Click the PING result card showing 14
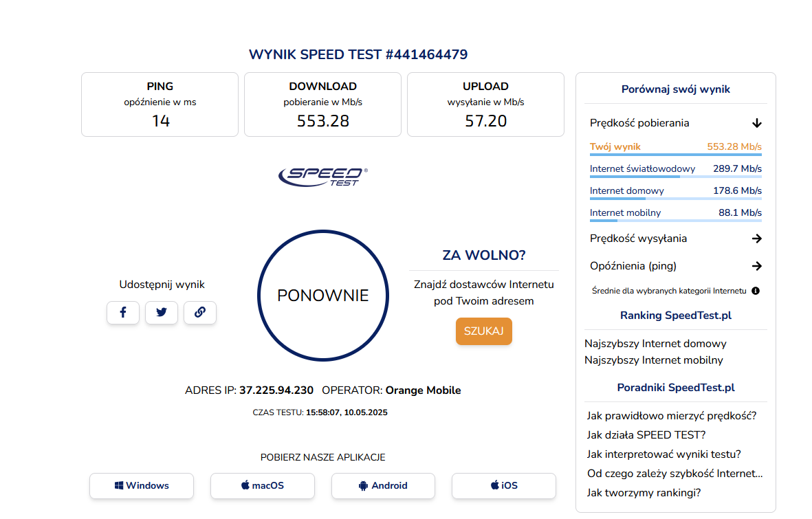 click(160, 104)
